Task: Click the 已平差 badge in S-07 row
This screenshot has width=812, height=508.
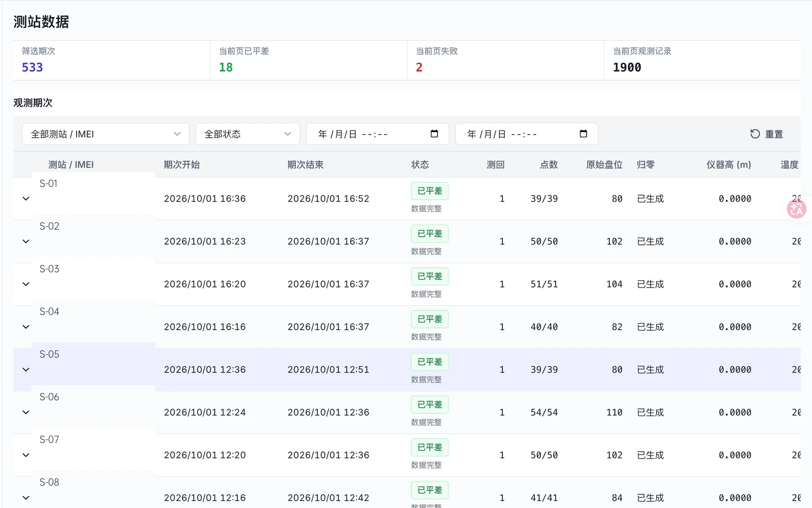Action: pyautogui.click(x=430, y=447)
